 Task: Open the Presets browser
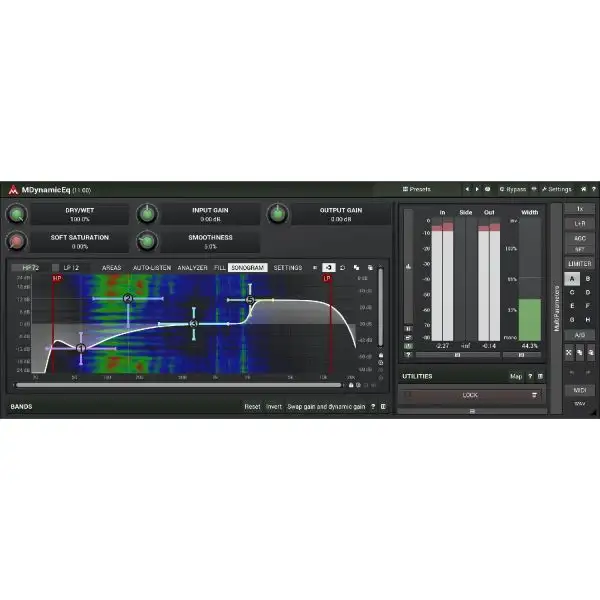tap(416, 188)
